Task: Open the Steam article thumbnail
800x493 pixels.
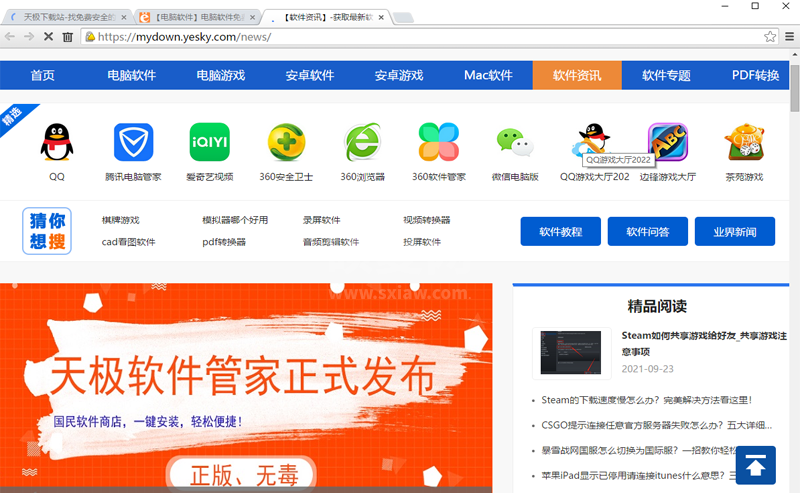Action: point(571,353)
